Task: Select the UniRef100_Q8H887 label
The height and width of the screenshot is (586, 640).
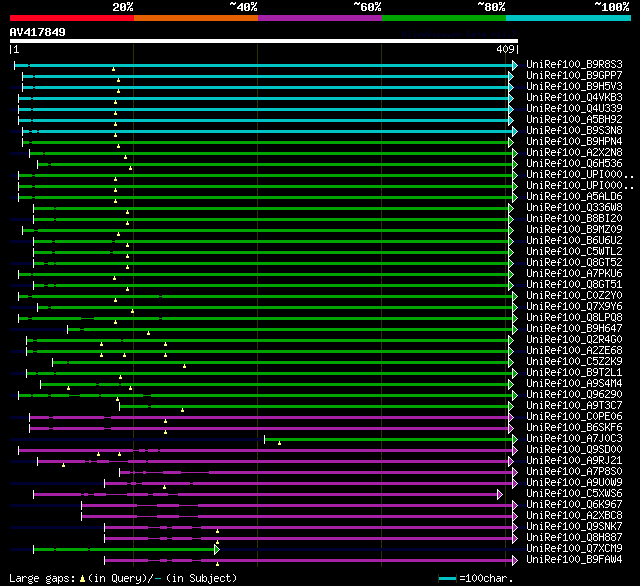Action: (574, 538)
